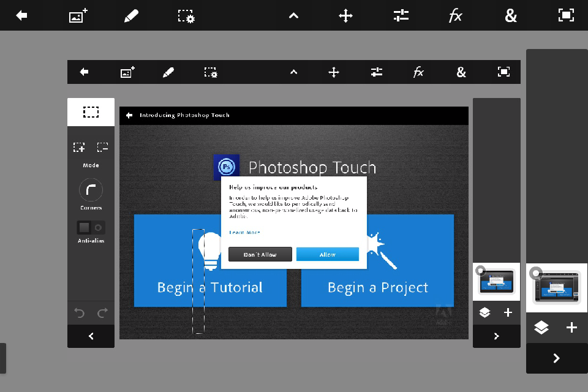Click move cross icon in inner toolbar
The height and width of the screenshot is (392, 588).
334,72
